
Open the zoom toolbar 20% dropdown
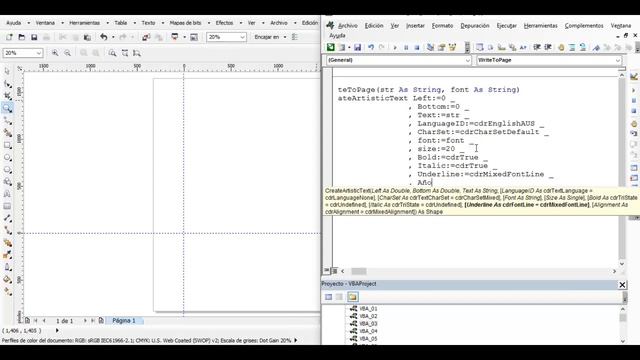point(39,53)
